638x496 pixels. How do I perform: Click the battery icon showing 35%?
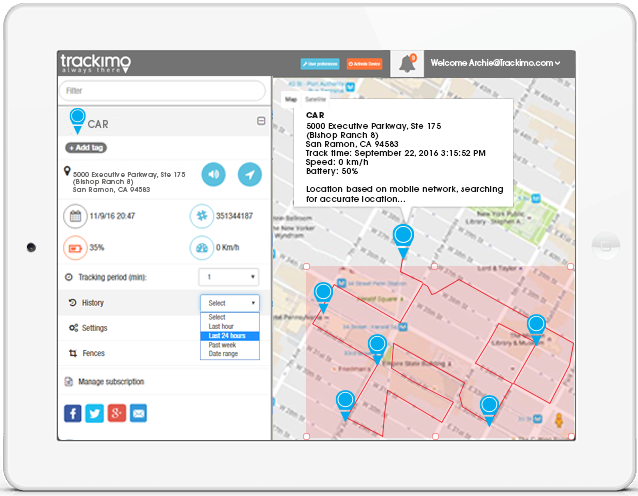coord(75,247)
